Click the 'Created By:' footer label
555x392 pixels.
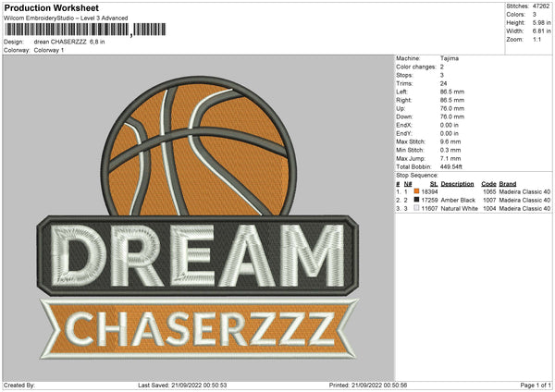(19, 386)
